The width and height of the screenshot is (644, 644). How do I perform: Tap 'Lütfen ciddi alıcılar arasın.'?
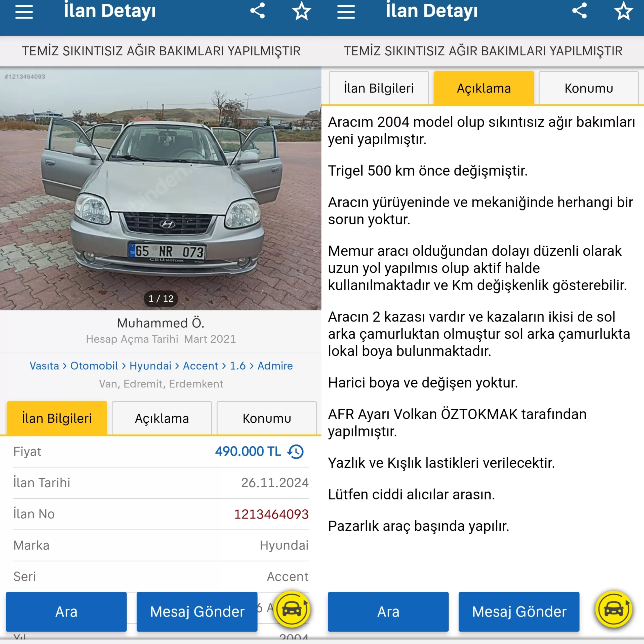pyautogui.click(x=411, y=494)
